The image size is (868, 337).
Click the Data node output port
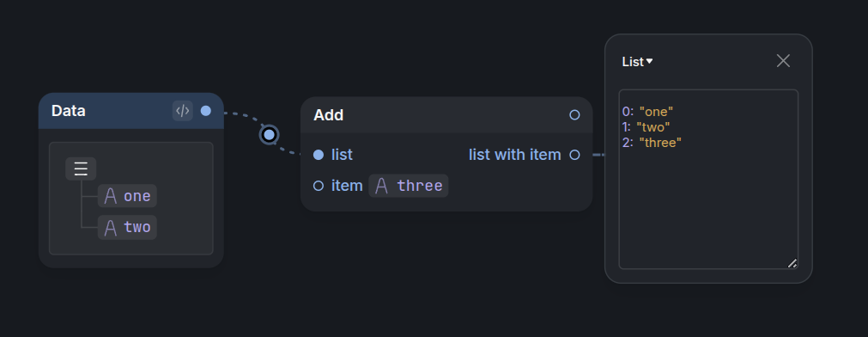point(206,111)
